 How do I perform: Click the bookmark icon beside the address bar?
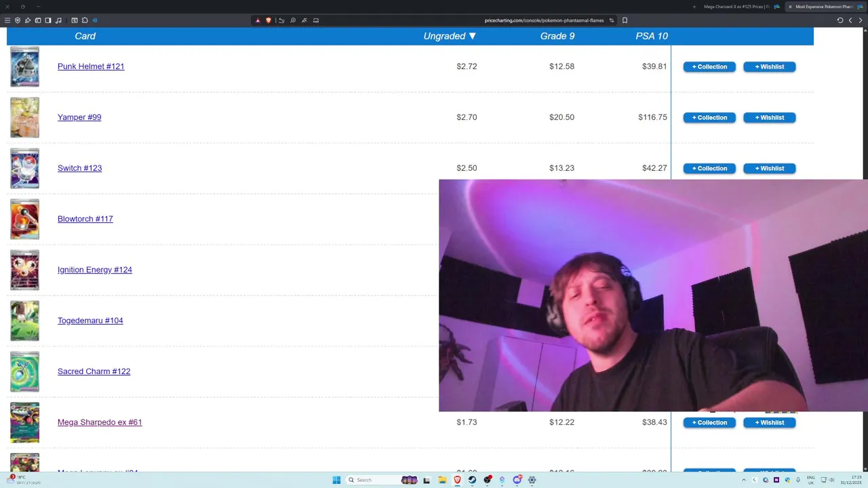coord(625,20)
